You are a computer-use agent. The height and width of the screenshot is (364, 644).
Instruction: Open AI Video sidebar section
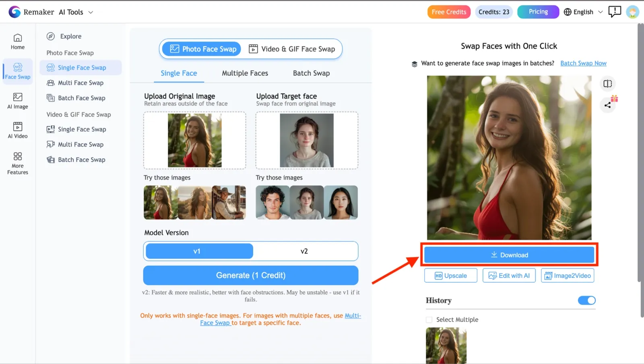click(18, 130)
